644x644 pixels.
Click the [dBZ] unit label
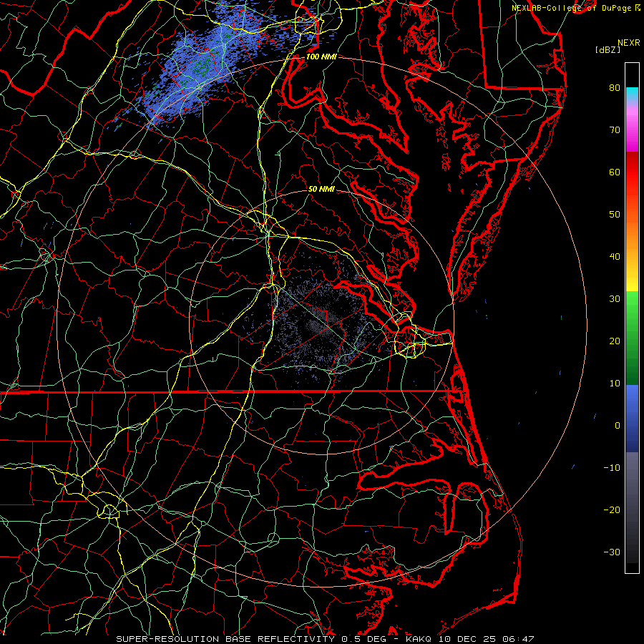608,50
